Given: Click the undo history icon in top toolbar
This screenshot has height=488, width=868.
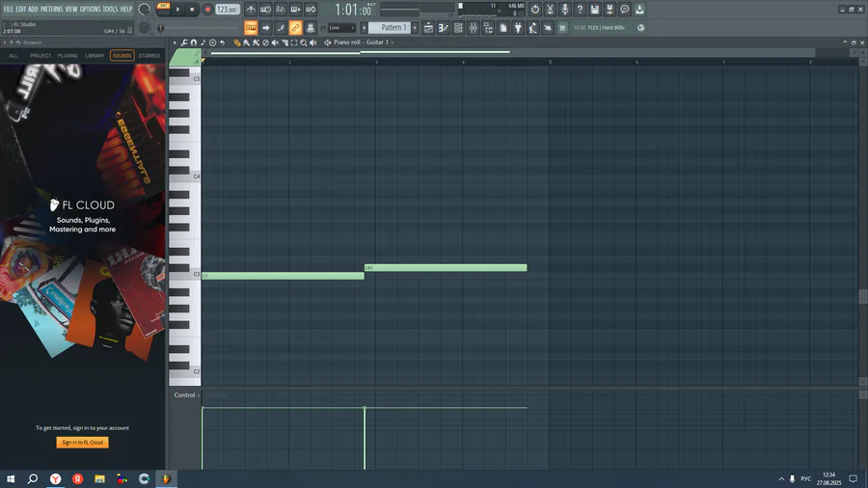Looking at the screenshot, I should [x=534, y=10].
